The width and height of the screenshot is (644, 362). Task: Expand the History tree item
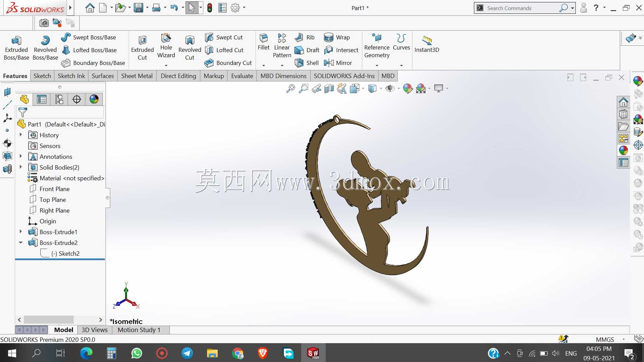(x=21, y=135)
